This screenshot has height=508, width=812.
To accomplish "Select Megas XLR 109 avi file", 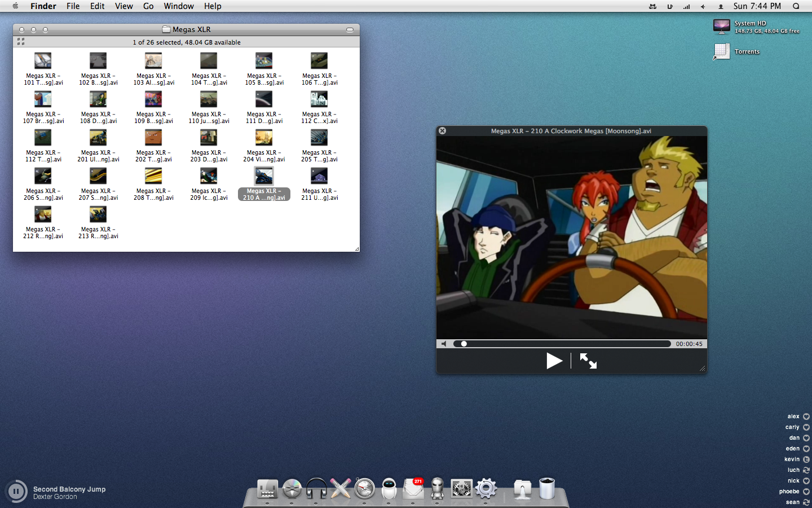I will pyautogui.click(x=153, y=108).
